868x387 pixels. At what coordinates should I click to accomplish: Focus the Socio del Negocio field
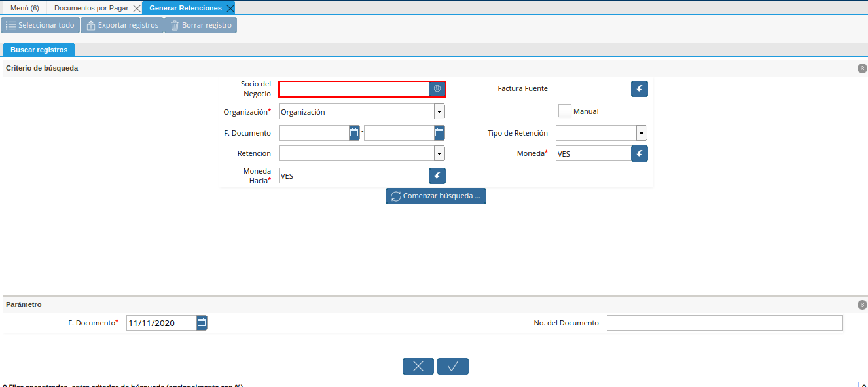(x=354, y=89)
